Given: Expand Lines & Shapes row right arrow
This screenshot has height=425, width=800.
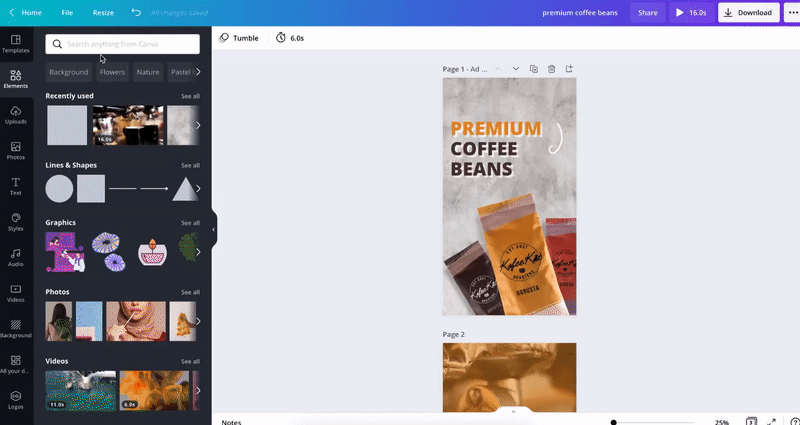Looking at the screenshot, I should [198, 188].
